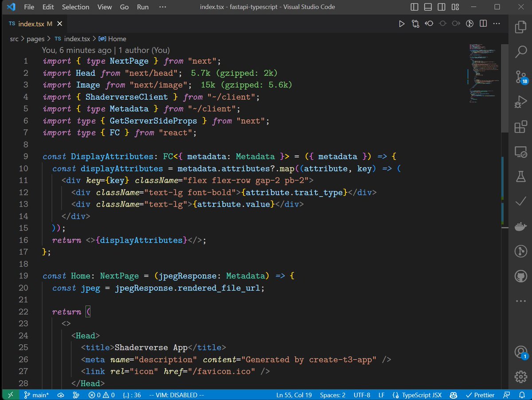Toggle the VIM: DISABLED status item

click(x=176, y=395)
